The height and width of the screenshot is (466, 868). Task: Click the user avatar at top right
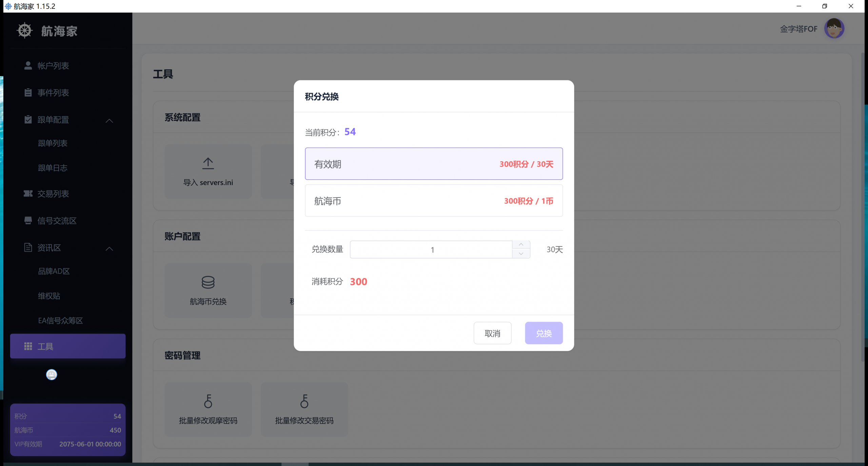[x=834, y=29]
